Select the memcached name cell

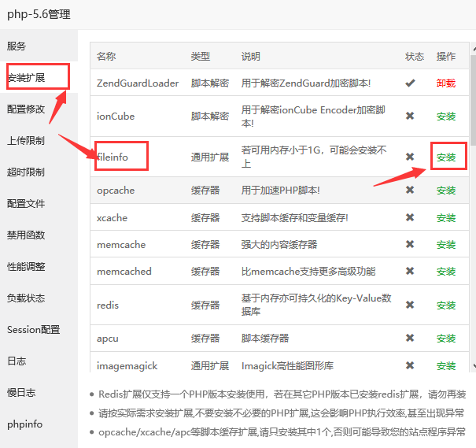tap(124, 271)
